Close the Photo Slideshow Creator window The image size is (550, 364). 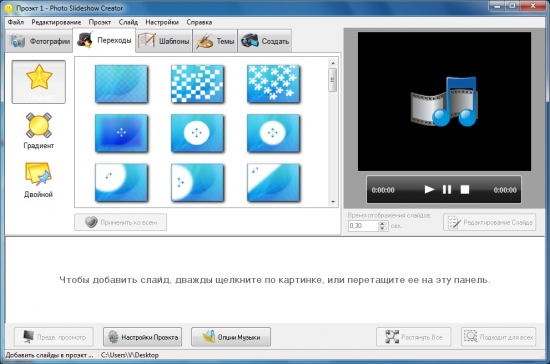click(x=533, y=6)
